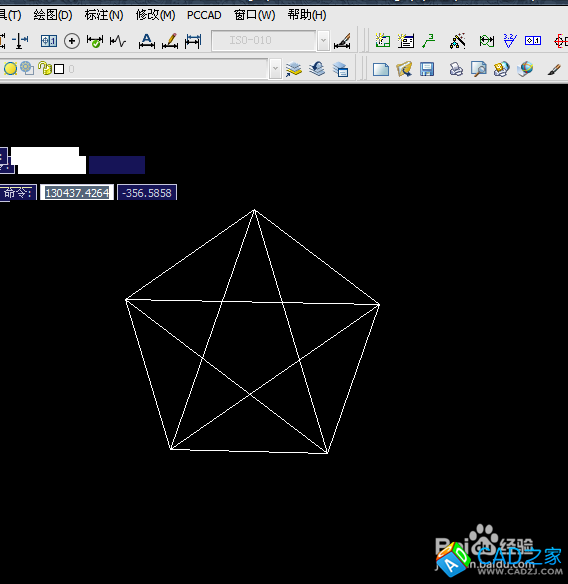Open the 修改(M) menu
The image size is (568, 584).
155,15
